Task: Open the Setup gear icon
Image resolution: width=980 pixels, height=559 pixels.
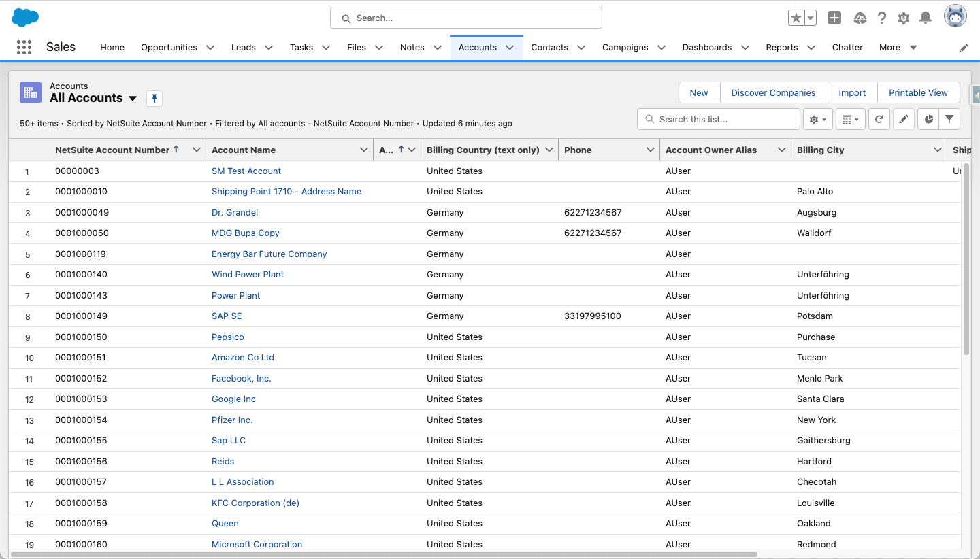Action: tap(904, 18)
